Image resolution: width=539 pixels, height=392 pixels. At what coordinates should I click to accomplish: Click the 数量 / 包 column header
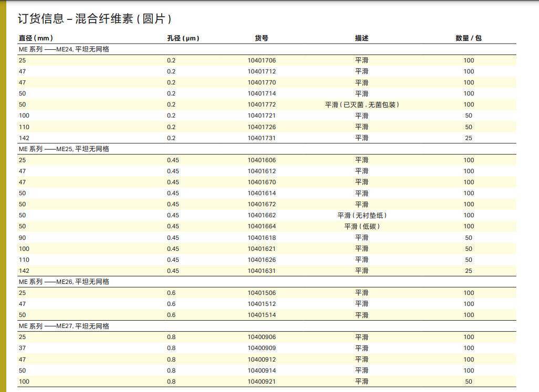pyautogui.click(x=469, y=38)
